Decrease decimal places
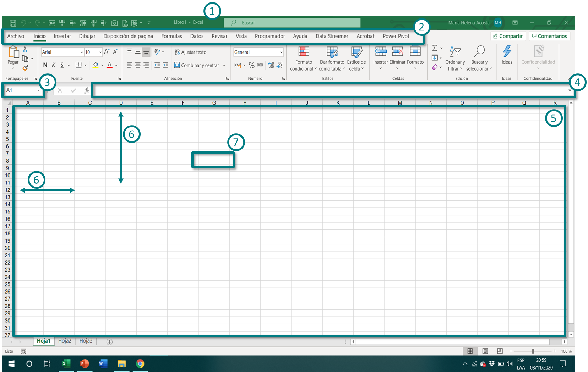 pos(280,65)
